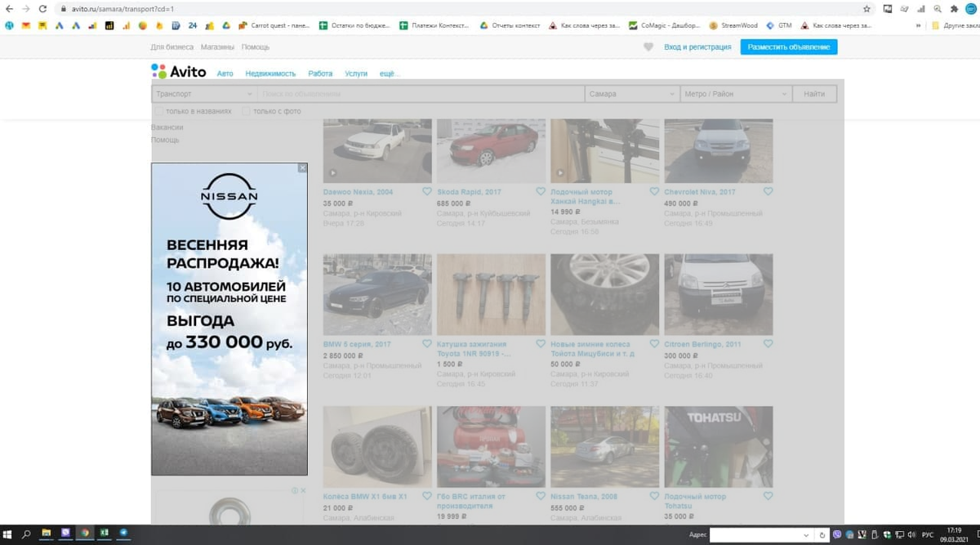Favorite the Skoda Rapid listing heart
Screen dimensions: 980x545
[x=541, y=191]
